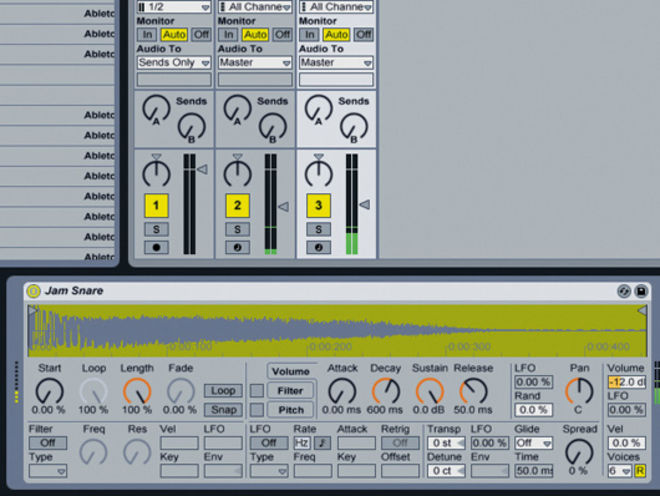Set track 3 monitor to Auto
Image resolution: width=660 pixels, height=496 pixels.
(x=336, y=35)
